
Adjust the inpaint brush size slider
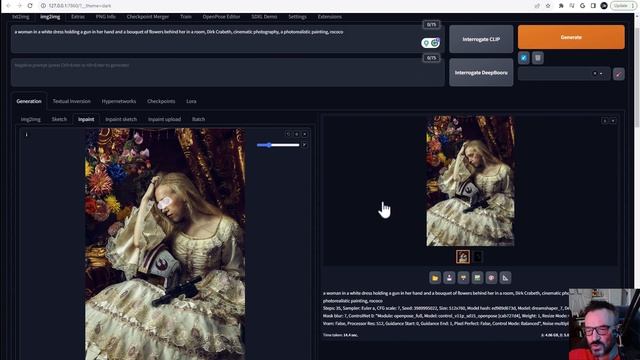click(x=278, y=145)
